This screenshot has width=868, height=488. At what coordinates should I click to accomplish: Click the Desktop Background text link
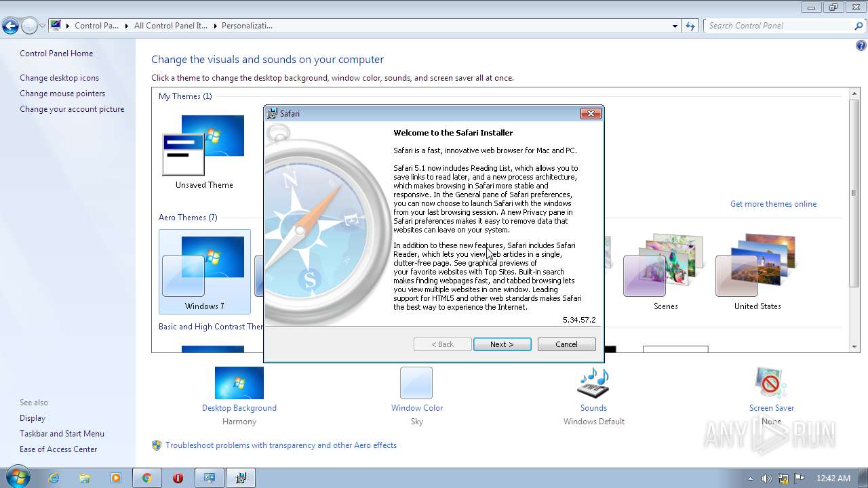tap(239, 408)
